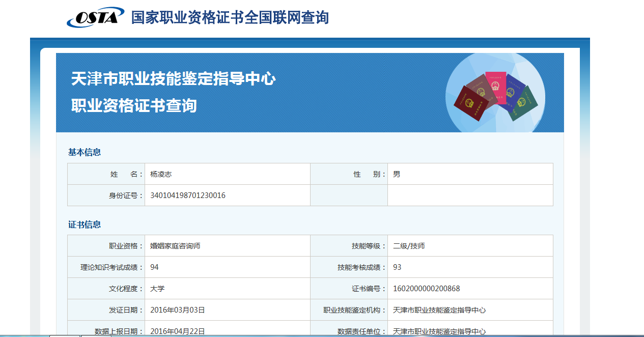
Task: Click the 文化程度 label cell
Action: click(x=106, y=289)
